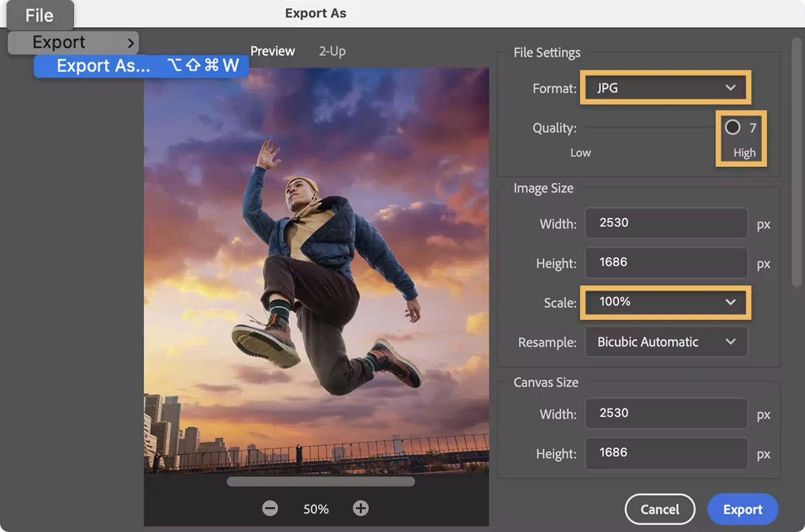
Task: Click the Canvas Size Width field
Action: pos(666,414)
